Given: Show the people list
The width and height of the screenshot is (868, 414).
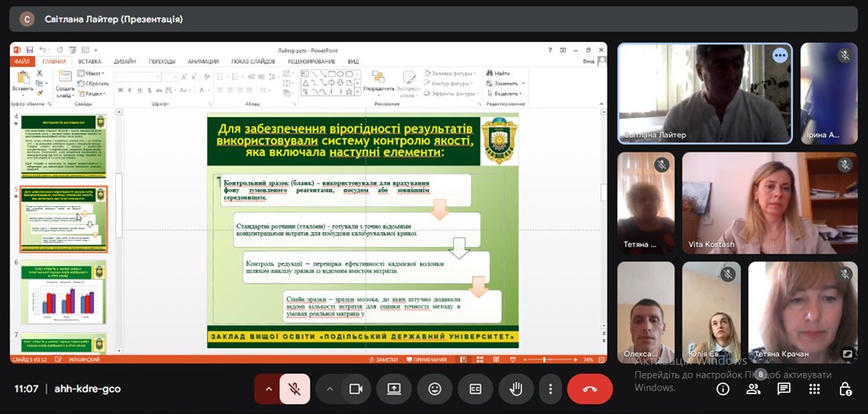Looking at the screenshot, I should point(754,389).
